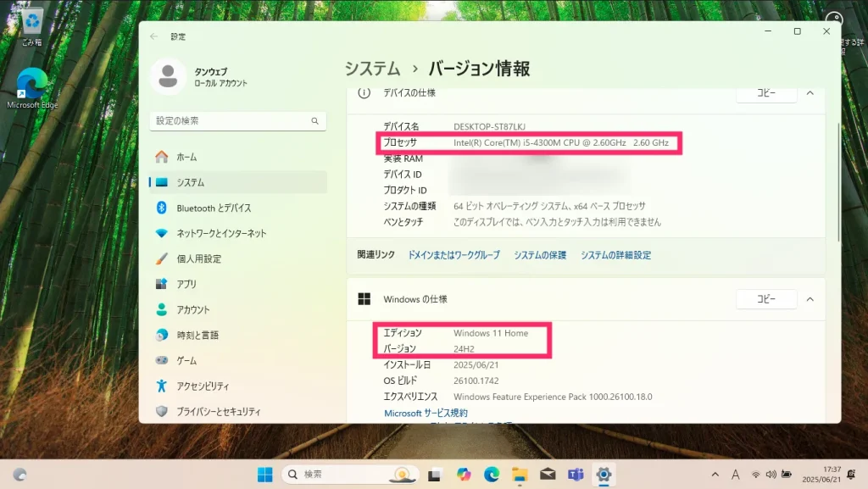Open File Explorer from the taskbar

tap(520, 475)
